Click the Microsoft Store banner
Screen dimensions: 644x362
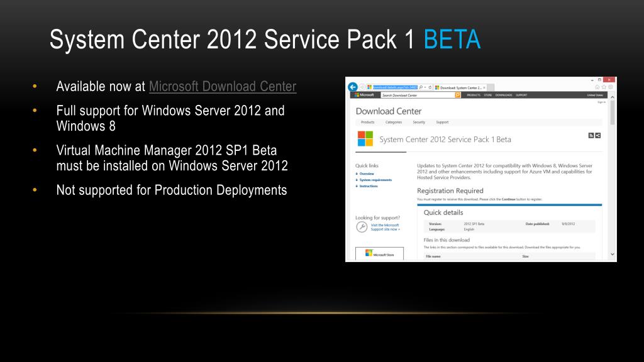[x=379, y=254]
